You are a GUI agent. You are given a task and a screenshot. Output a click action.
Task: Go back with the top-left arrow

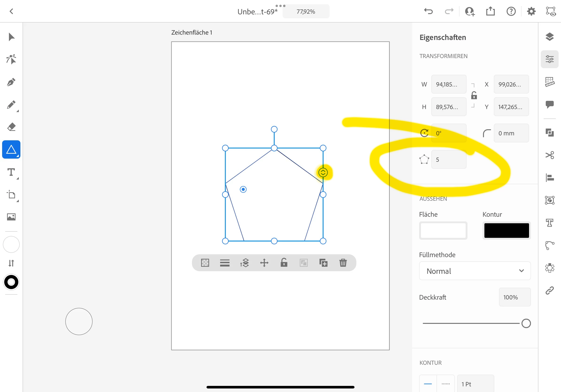click(x=11, y=11)
